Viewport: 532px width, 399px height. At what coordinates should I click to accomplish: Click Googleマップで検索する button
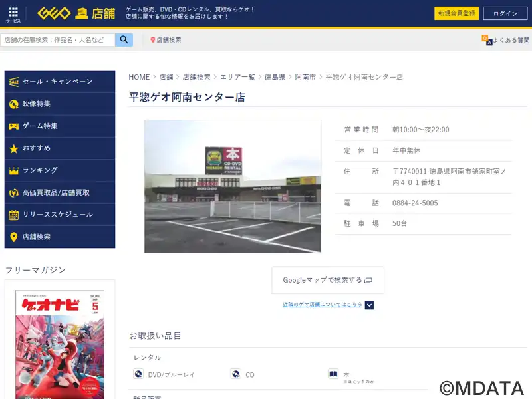pyautogui.click(x=328, y=280)
